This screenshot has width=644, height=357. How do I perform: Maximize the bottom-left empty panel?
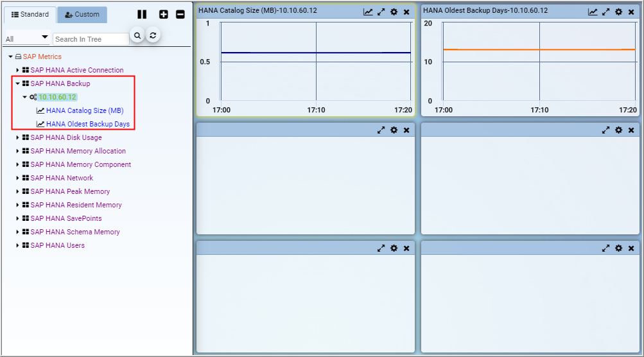tap(381, 248)
